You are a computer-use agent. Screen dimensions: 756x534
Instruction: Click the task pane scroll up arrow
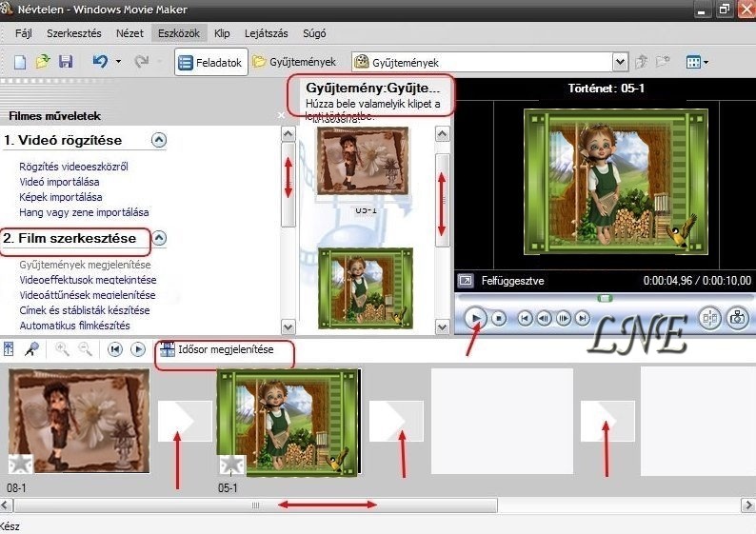[x=288, y=134]
